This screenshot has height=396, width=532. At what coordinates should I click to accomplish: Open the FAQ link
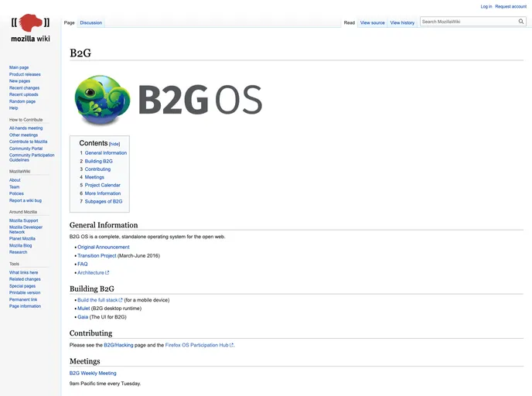pos(83,264)
